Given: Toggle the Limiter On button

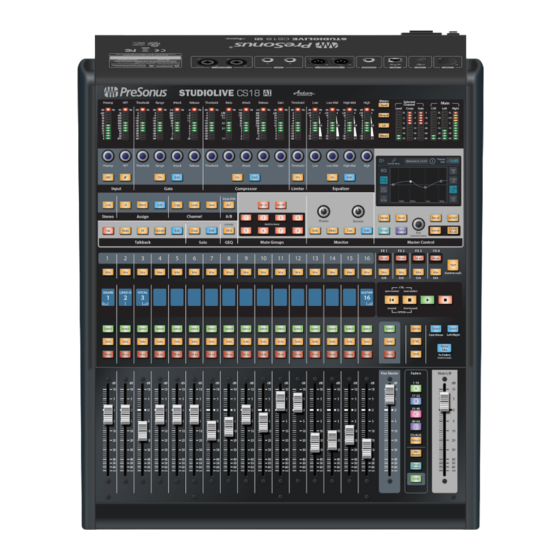Looking at the screenshot, I should point(298,177).
